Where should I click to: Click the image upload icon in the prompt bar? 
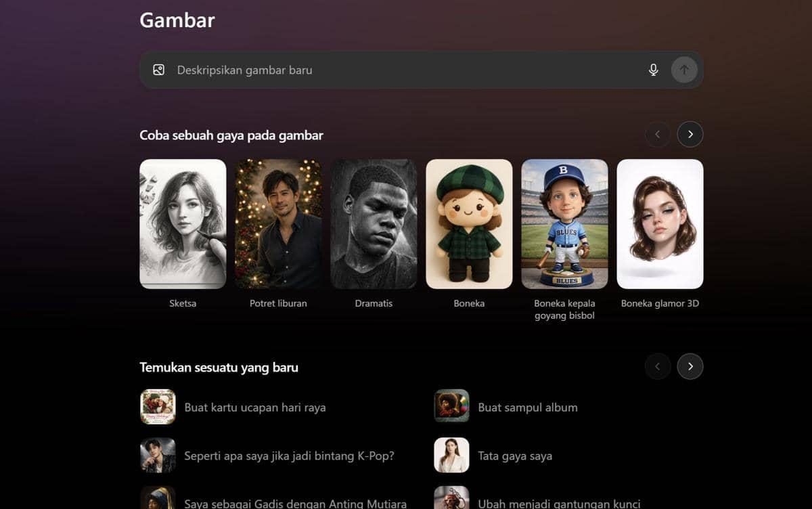(x=158, y=69)
